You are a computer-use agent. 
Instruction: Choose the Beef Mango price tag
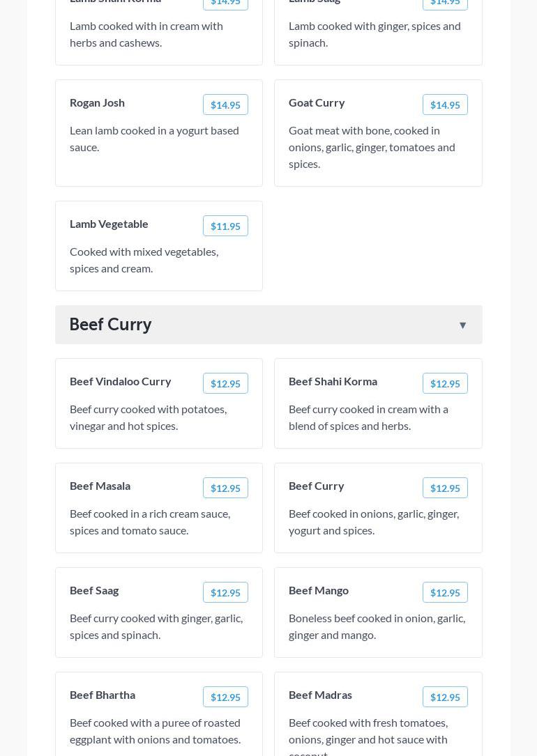[x=445, y=593]
